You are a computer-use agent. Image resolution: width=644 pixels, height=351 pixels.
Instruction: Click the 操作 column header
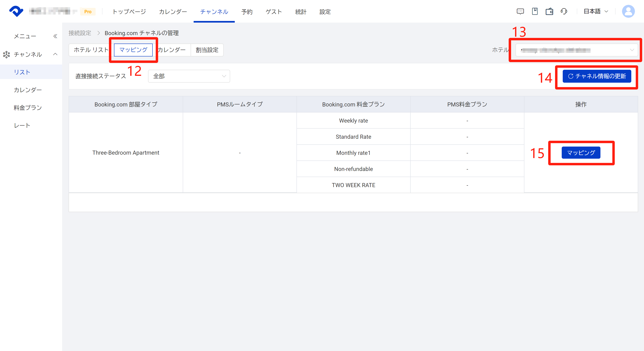(581, 104)
